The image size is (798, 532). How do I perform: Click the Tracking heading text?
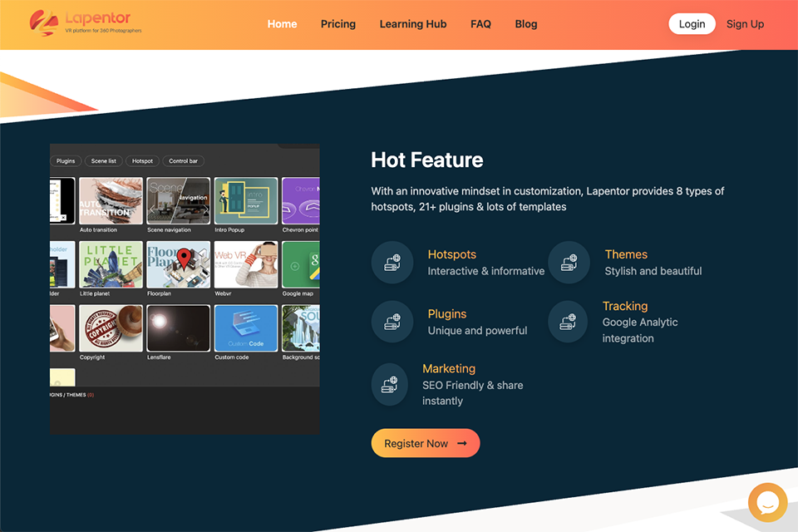[x=625, y=306]
